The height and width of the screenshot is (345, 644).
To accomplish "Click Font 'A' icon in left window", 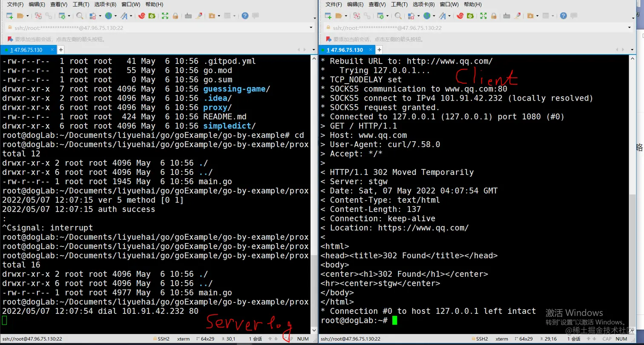I will click(x=124, y=16).
